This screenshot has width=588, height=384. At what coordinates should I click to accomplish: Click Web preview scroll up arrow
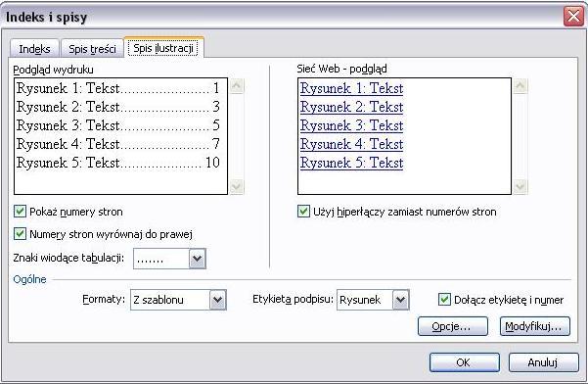[520, 86]
